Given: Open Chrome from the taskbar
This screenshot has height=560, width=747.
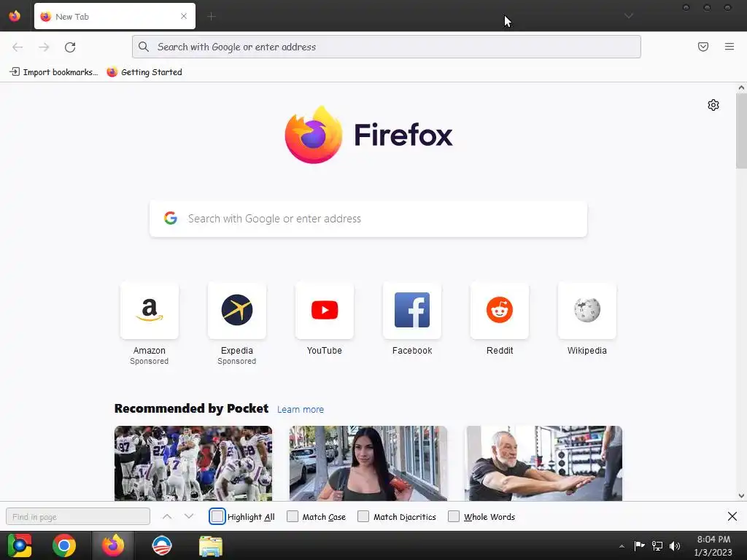Looking at the screenshot, I should point(64,545).
